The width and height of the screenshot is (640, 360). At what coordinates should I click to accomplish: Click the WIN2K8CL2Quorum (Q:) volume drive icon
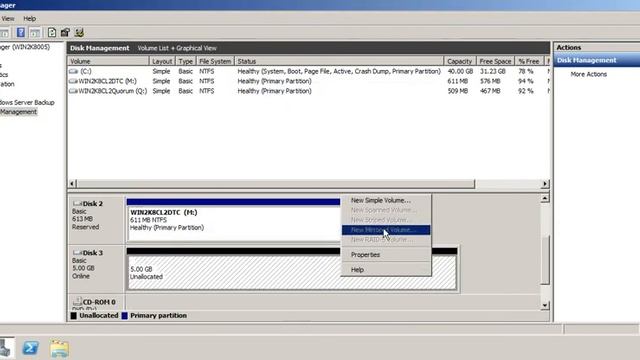(73, 91)
